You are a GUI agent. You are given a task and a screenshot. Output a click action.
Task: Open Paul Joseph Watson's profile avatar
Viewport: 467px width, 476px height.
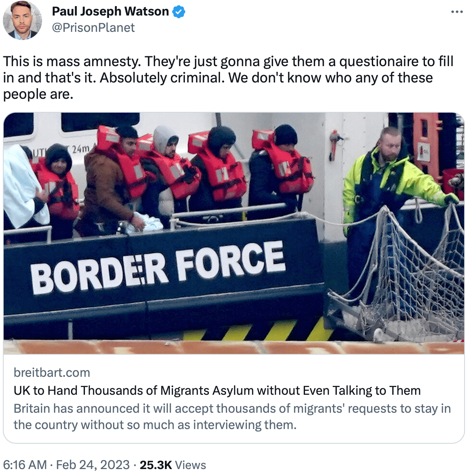[22, 20]
